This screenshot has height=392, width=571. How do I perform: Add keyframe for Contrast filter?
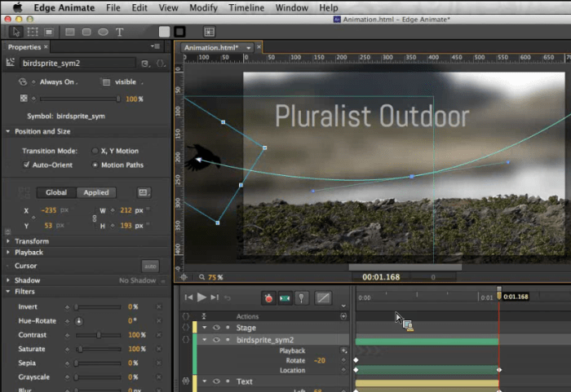(67, 335)
